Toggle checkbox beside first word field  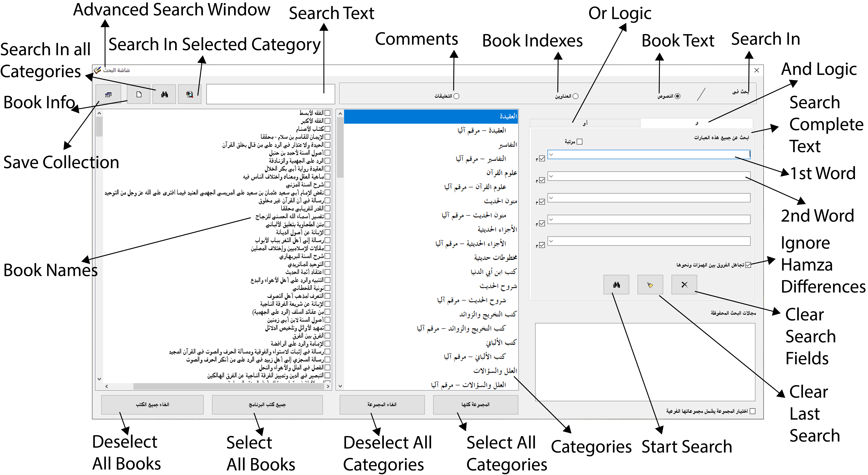coord(542,159)
